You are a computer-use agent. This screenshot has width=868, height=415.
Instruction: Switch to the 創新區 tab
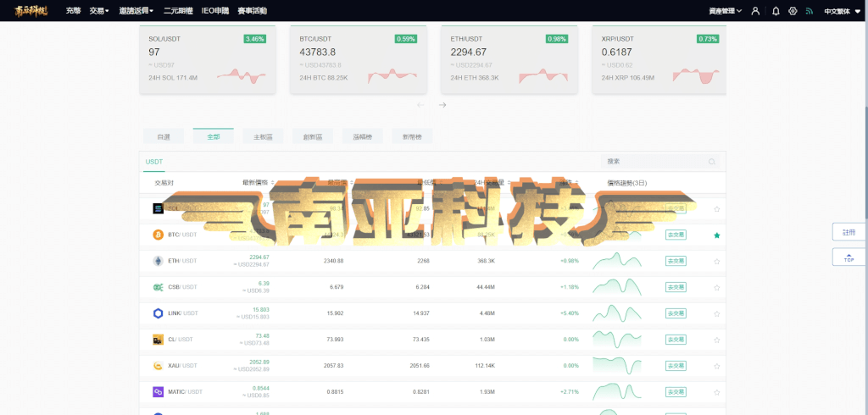(x=313, y=136)
